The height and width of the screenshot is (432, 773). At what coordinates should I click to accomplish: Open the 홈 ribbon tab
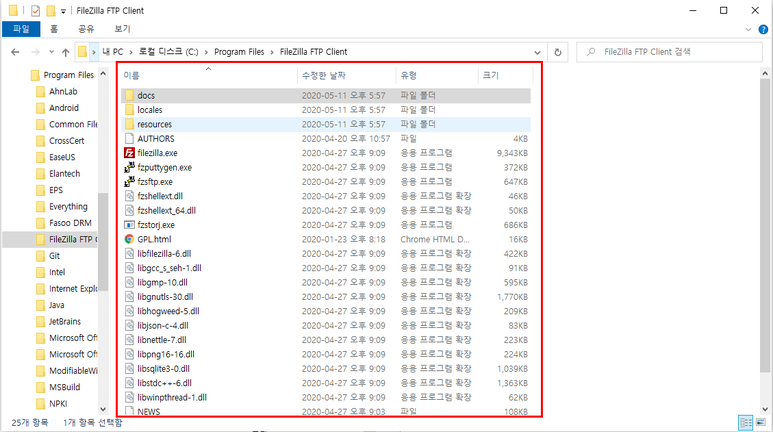tap(54, 29)
